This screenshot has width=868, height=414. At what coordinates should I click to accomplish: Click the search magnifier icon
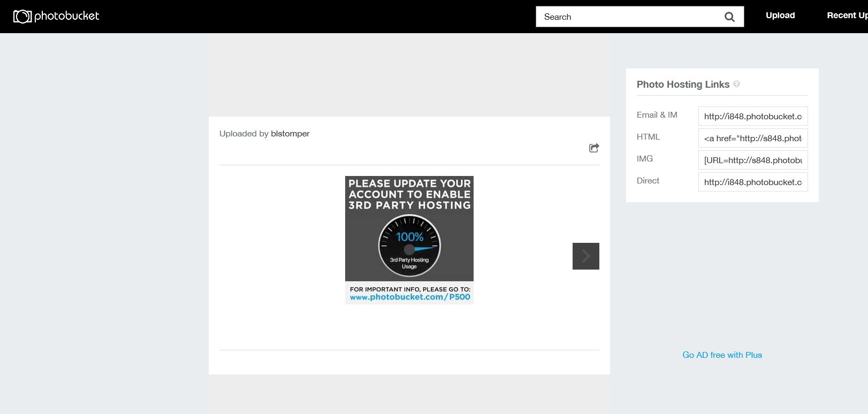(729, 17)
